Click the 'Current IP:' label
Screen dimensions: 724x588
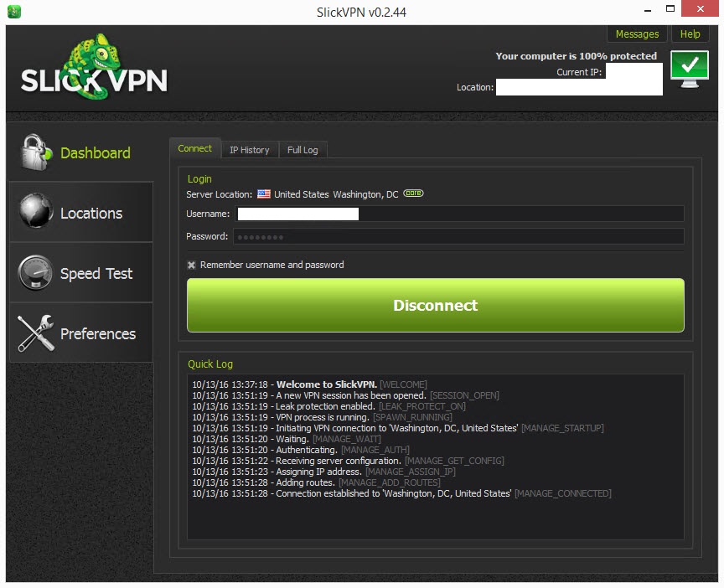[579, 73]
